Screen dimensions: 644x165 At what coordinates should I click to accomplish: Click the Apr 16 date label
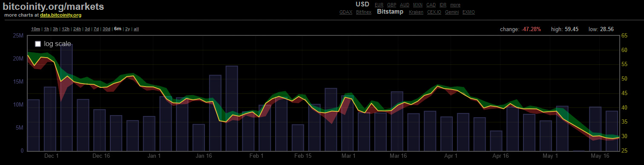(x=500, y=156)
